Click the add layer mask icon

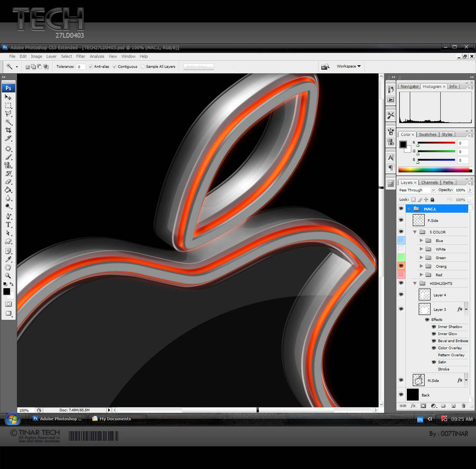tap(423, 406)
